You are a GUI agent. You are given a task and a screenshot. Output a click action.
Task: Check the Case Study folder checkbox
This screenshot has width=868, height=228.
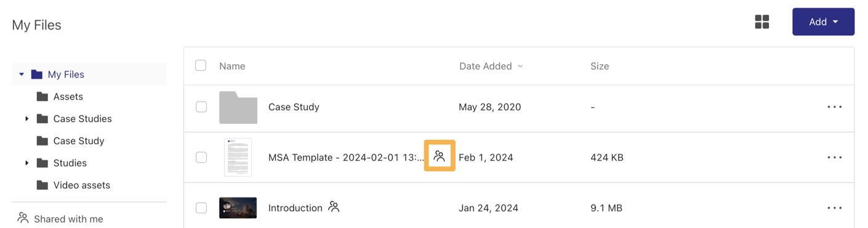click(x=201, y=107)
